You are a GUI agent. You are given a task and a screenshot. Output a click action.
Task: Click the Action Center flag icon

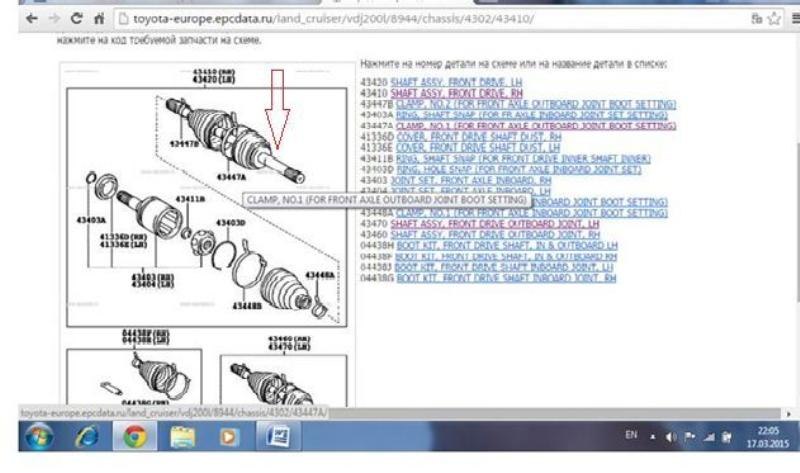coord(689,437)
